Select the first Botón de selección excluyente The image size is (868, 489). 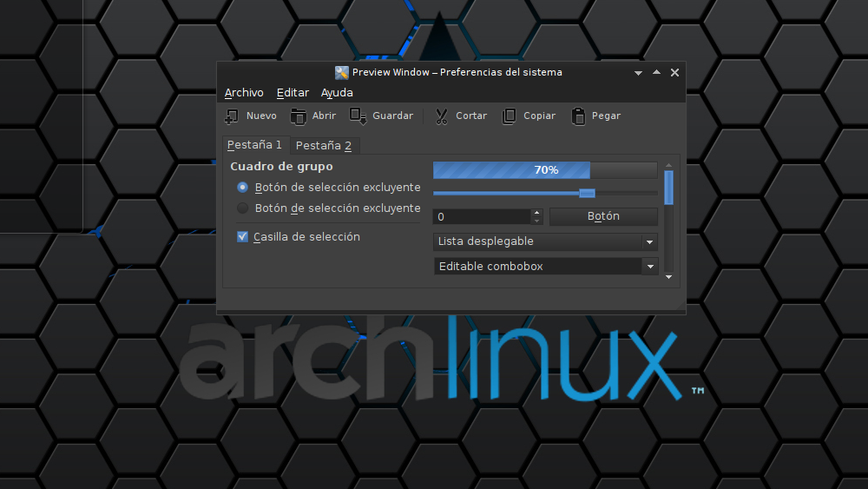click(242, 188)
